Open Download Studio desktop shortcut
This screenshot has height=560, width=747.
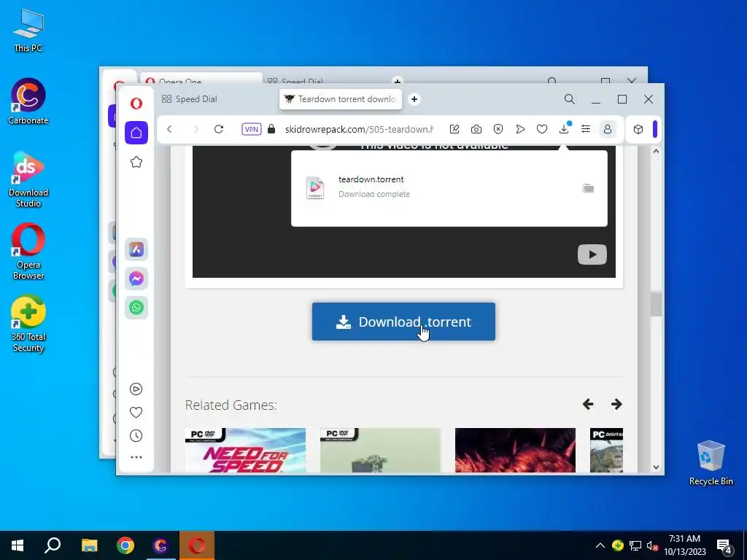28,179
